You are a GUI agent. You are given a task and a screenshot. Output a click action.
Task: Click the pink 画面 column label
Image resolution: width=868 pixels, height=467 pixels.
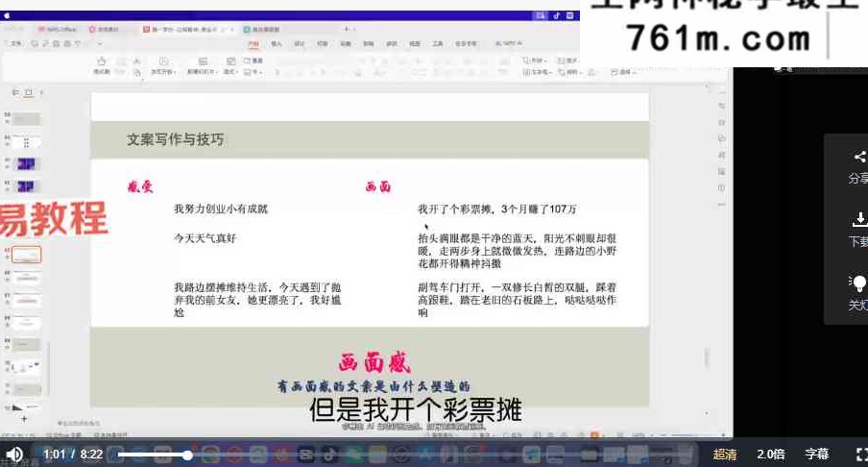point(378,186)
